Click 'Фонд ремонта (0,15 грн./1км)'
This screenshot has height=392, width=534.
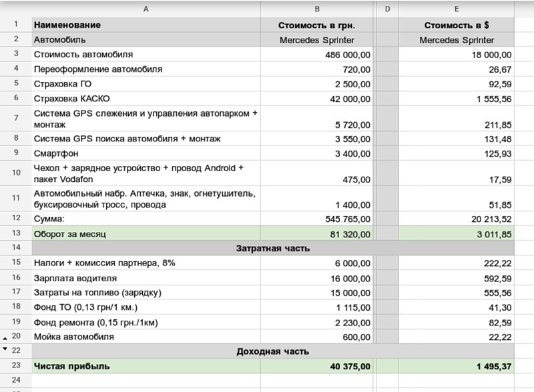pos(146,322)
